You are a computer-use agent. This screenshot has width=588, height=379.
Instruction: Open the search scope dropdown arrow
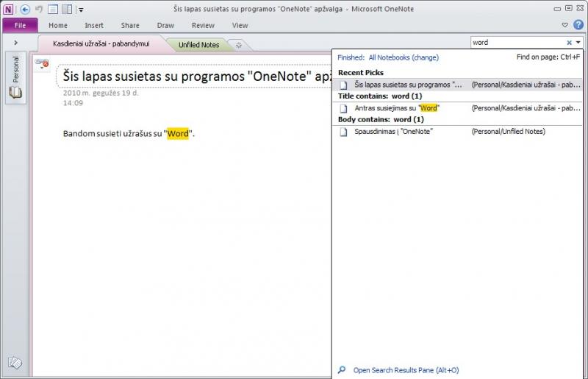(578, 43)
